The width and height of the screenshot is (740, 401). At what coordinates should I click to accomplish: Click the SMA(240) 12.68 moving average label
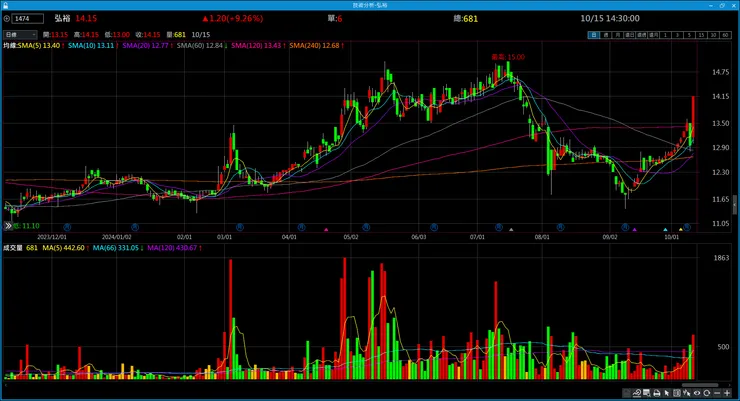click(x=316, y=46)
